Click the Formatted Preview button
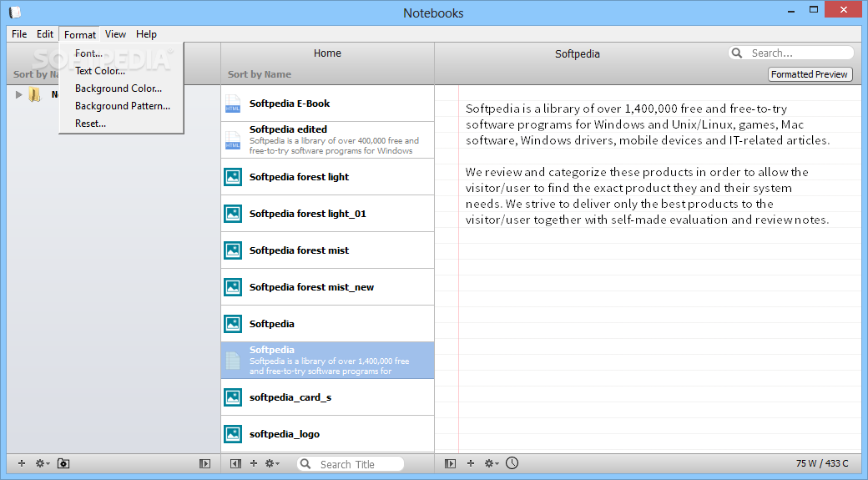Image resolution: width=868 pixels, height=480 pixels. 810,74
